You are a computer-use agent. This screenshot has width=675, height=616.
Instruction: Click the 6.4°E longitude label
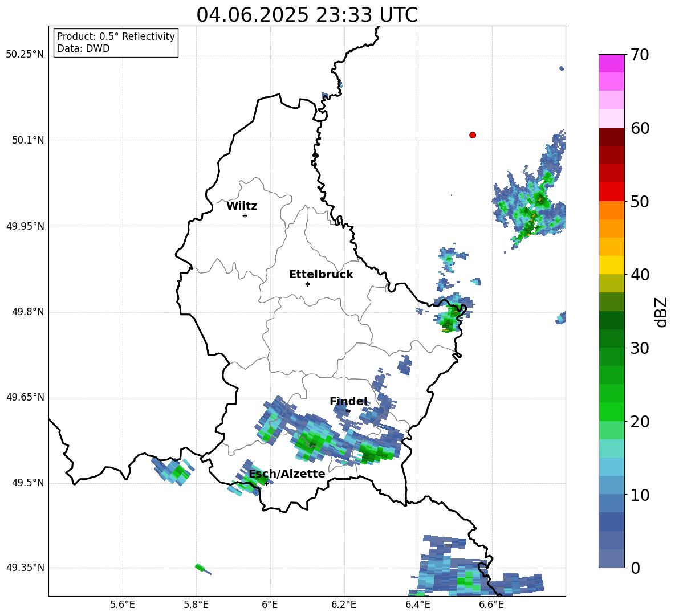click(417, 605)
